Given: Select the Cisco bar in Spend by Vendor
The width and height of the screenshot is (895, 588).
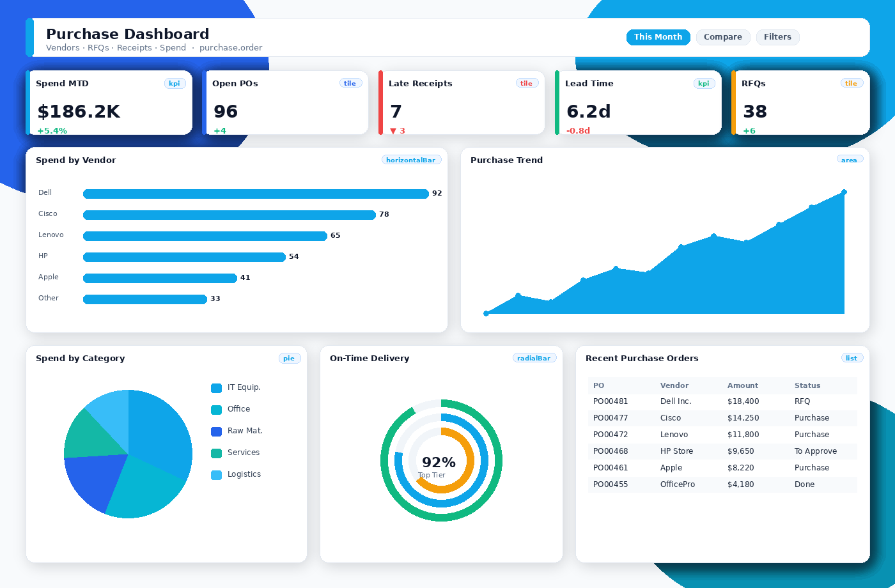Looking at the screenshot, I should [230, 215].
